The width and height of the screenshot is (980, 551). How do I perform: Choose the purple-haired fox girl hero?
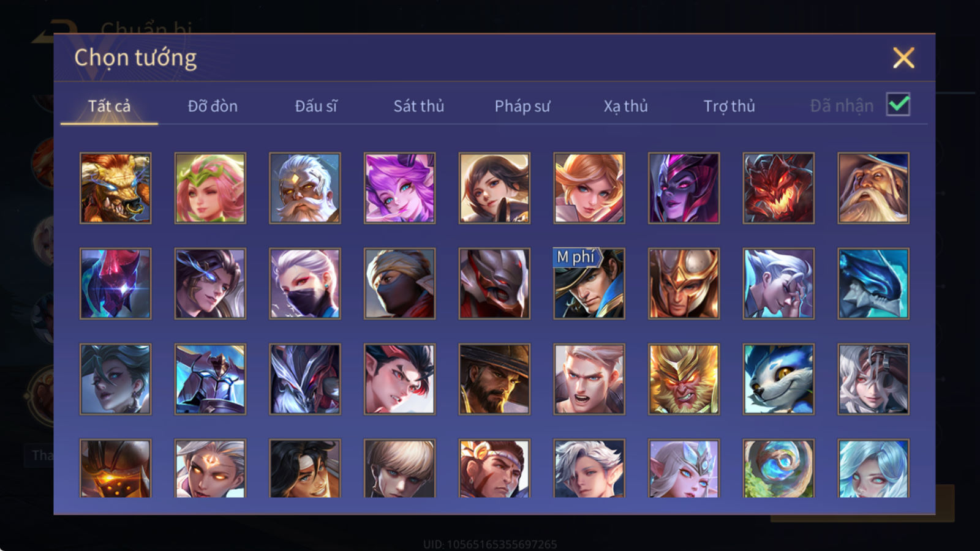click(x=399, y=188)
